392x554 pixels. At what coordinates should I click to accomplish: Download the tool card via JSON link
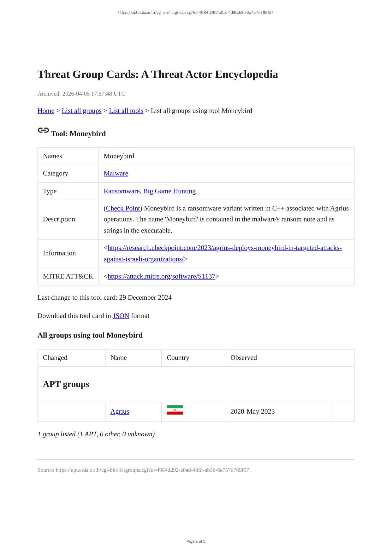[121, 316]
